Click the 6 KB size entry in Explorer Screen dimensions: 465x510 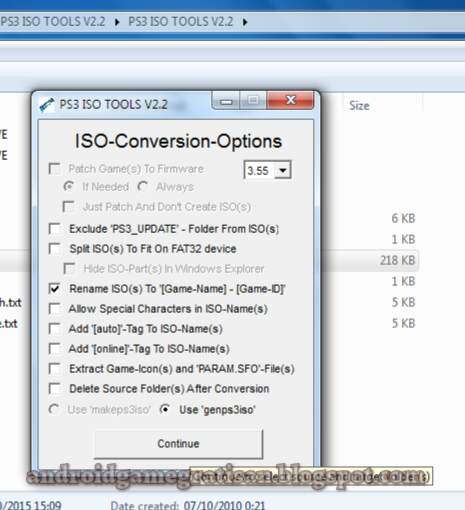click(403, 218)
